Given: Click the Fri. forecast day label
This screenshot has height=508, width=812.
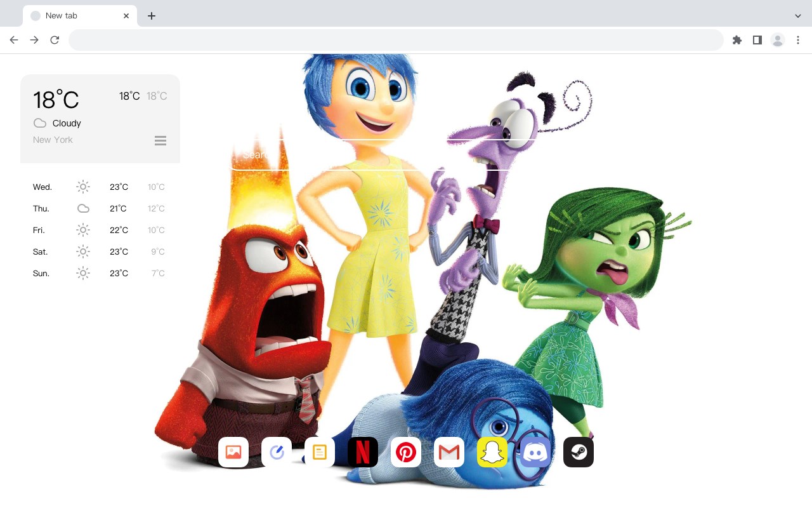Looking at the screenshot, I should (39, 230).
